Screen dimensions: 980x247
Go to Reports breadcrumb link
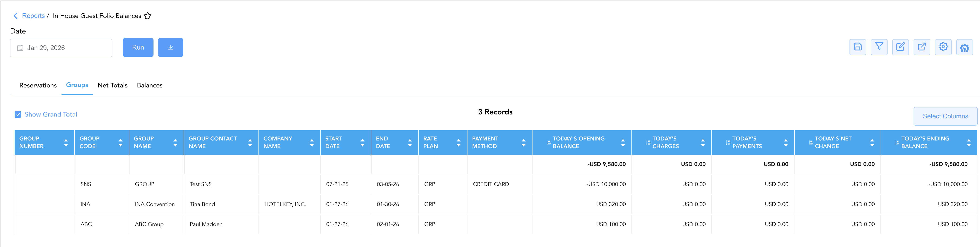tap(33, 16)
